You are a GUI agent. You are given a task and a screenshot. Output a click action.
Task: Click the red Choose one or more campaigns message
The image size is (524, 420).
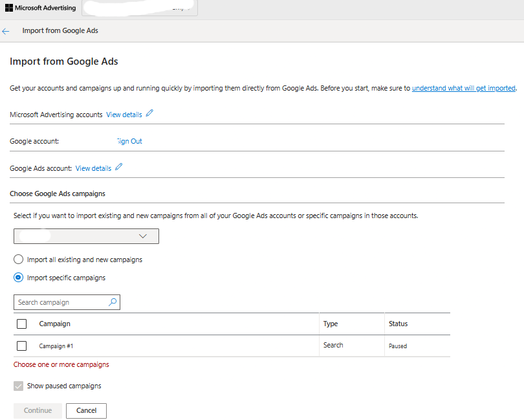[x=61, y=364]
